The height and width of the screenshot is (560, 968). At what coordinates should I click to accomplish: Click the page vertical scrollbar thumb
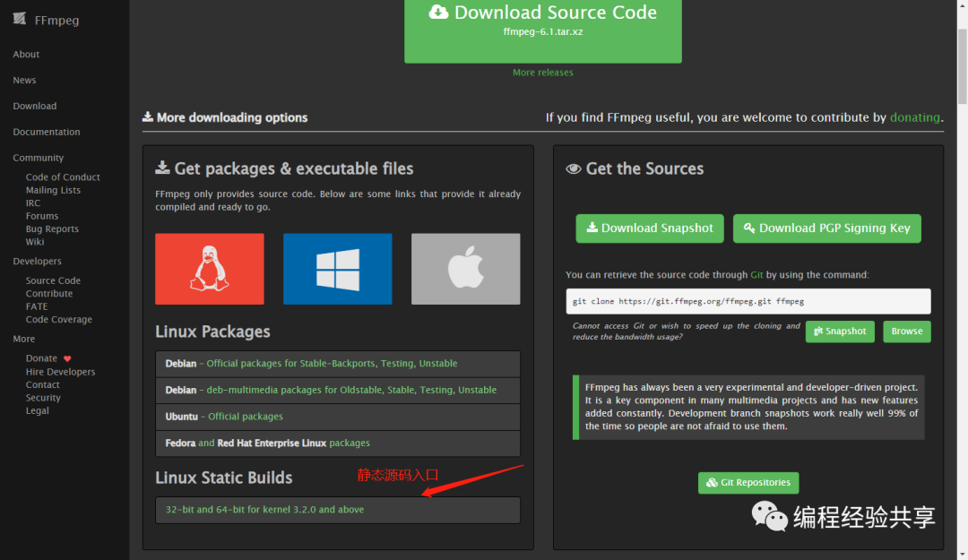coord(963,66)
